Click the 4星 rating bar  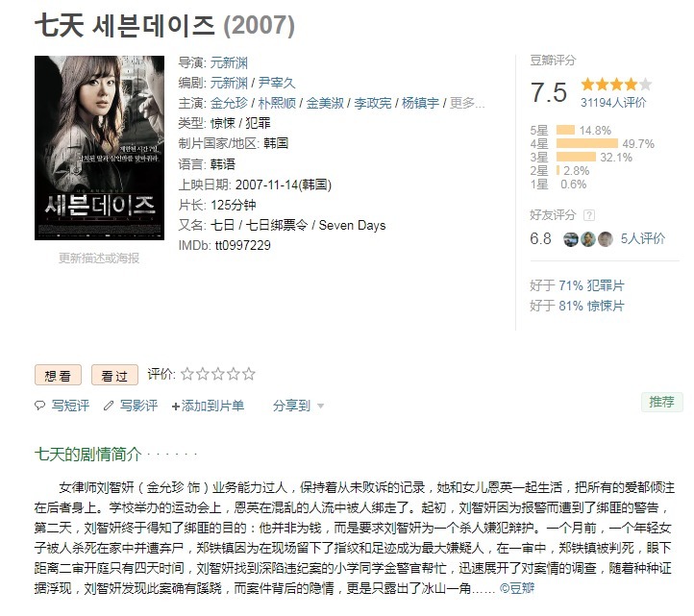pos(587,143)
